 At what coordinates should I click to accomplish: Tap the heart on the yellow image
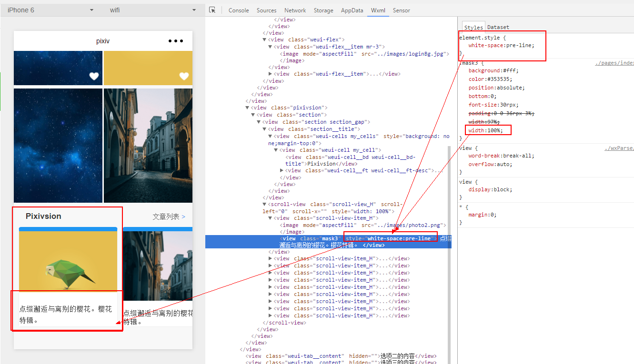[x=184, y=76]
